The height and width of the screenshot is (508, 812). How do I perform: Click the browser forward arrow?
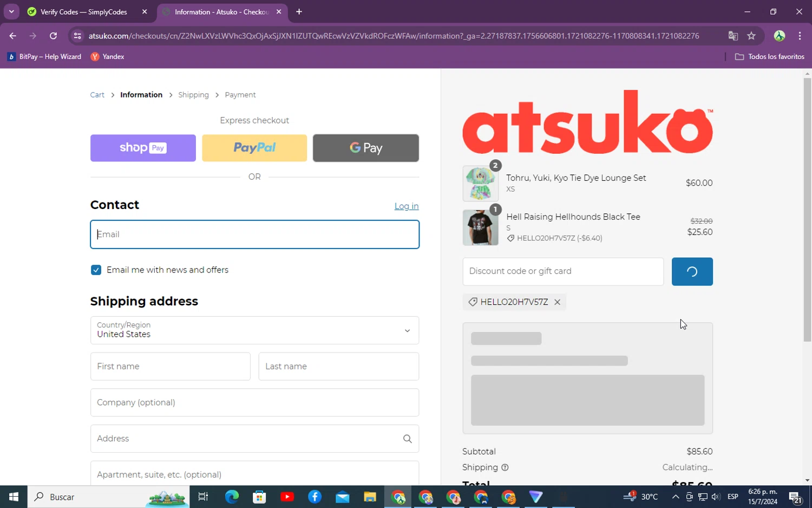click(x=33, y=36)
